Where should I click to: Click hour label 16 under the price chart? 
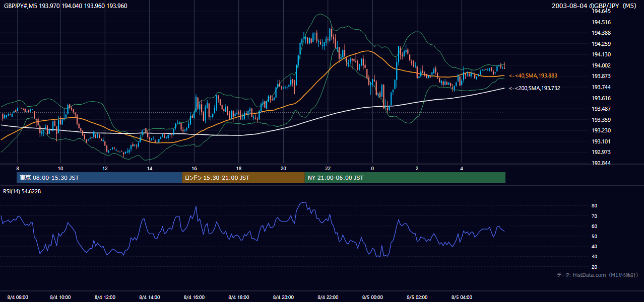click(194, 168)
